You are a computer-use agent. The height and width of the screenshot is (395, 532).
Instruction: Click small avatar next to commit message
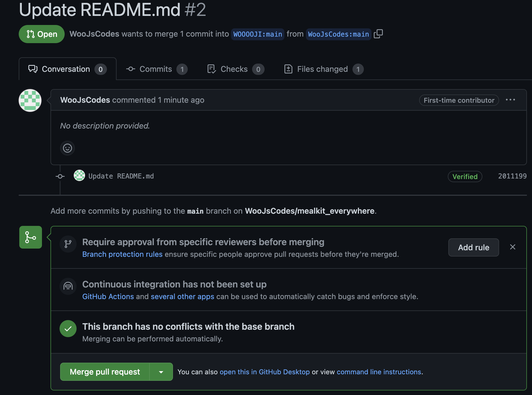[x=79, y=176]
